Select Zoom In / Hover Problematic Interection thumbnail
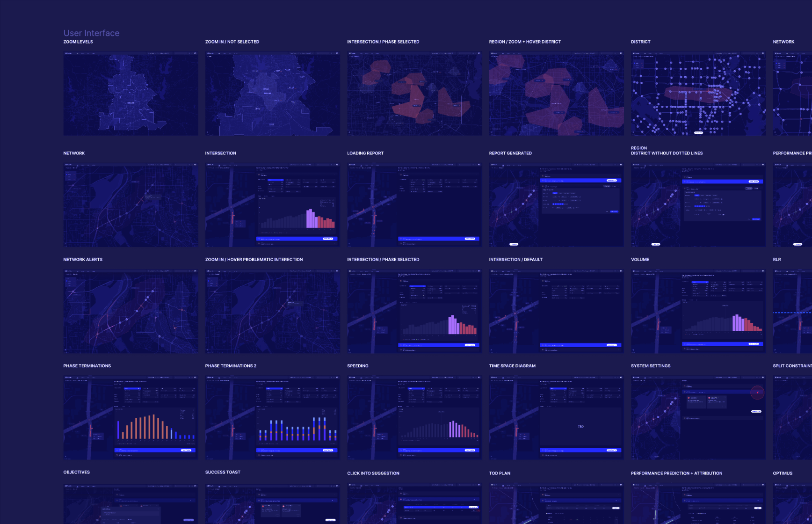Viewport: 812px width, 524px height. (x=273, y=311)
